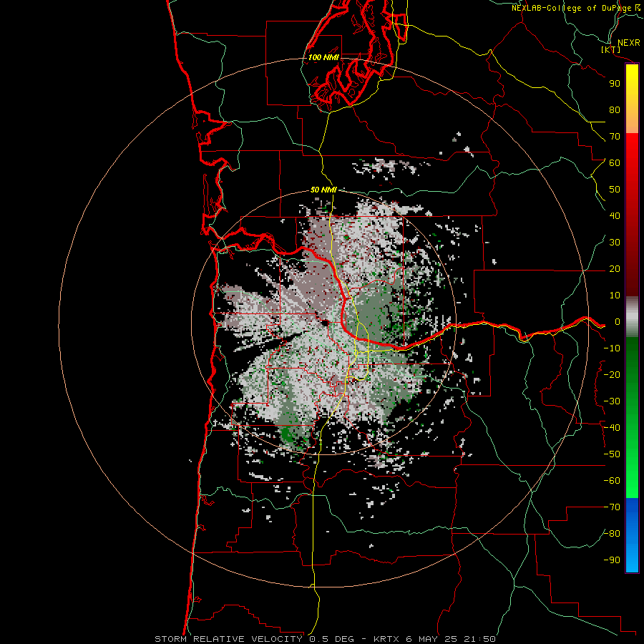Click the gray zero-velocity segment of color bar

pyautogui.click(x=632, y=317)
